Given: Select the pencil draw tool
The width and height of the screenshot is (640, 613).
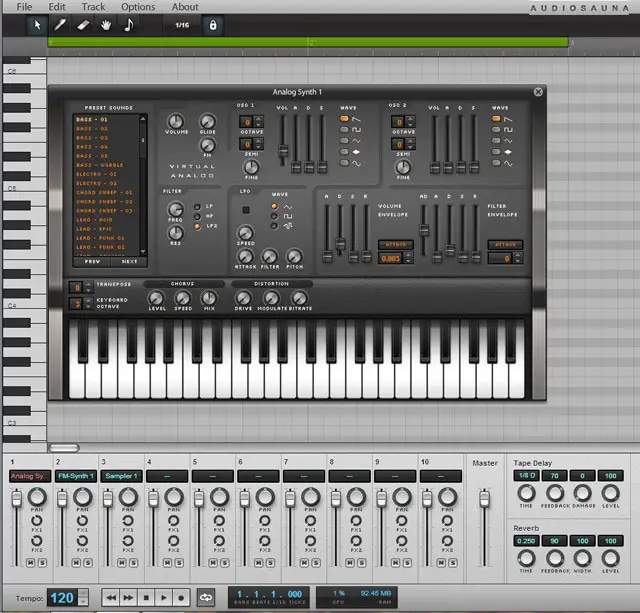Looking at the screenshot, I should pos(60,25).
